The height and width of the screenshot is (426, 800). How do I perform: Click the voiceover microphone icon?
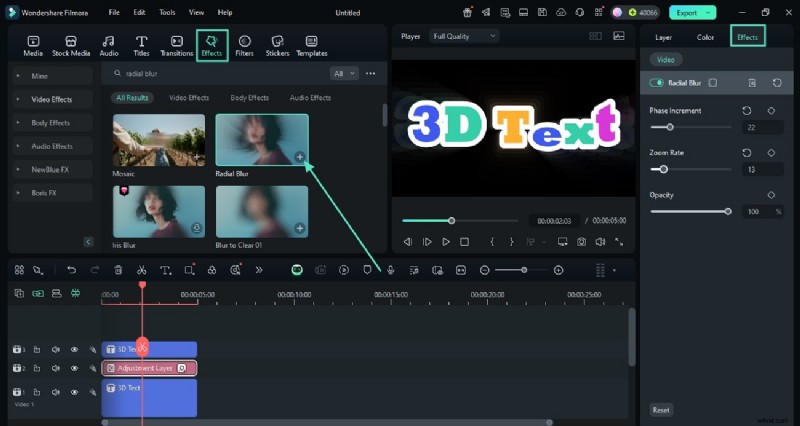tap(390, 270)
